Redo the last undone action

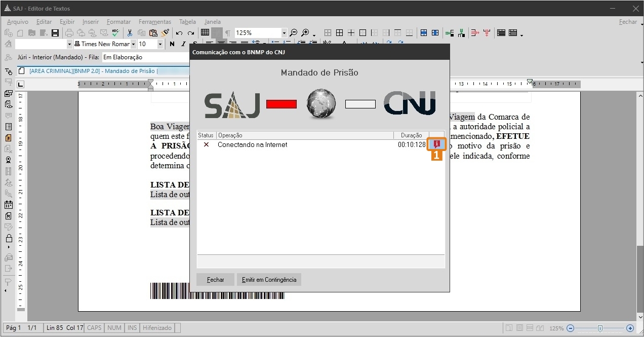(x=191, y=33)
